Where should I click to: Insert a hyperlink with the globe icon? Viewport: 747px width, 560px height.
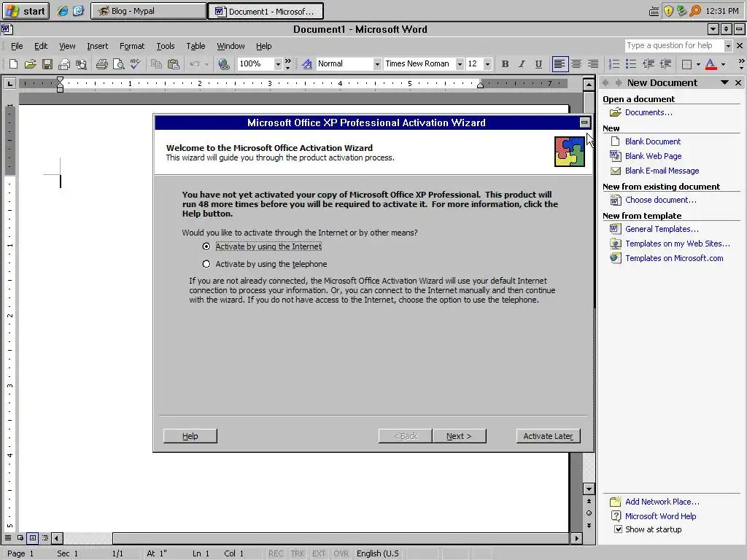(x=223, y=64)
